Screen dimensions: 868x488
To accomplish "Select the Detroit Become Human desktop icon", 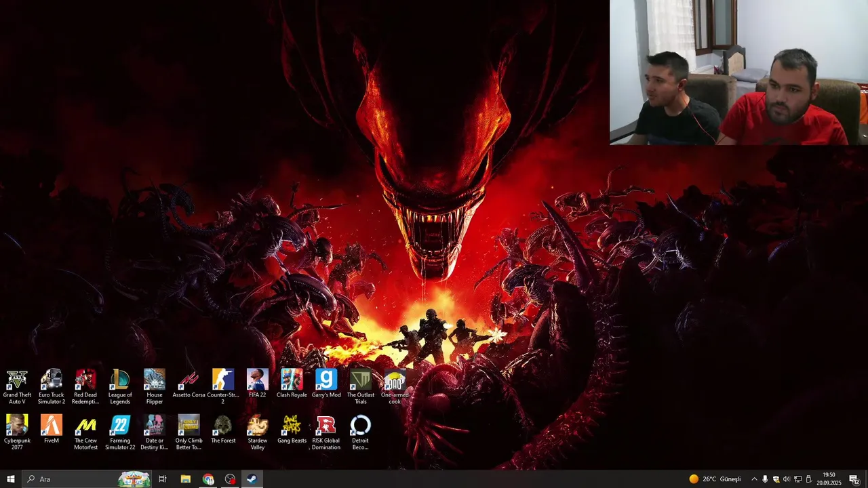I will [x=361, y=432].
